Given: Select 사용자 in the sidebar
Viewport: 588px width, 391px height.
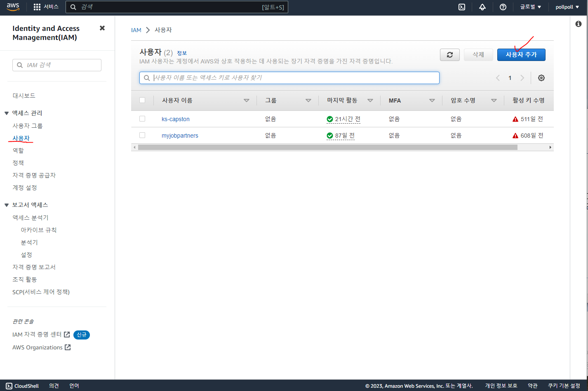Looking at the screenshot, I should coord(21,138).
